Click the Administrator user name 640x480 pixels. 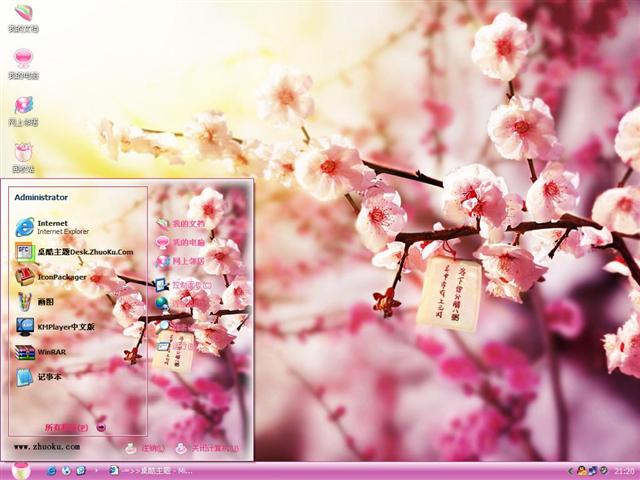41,198
